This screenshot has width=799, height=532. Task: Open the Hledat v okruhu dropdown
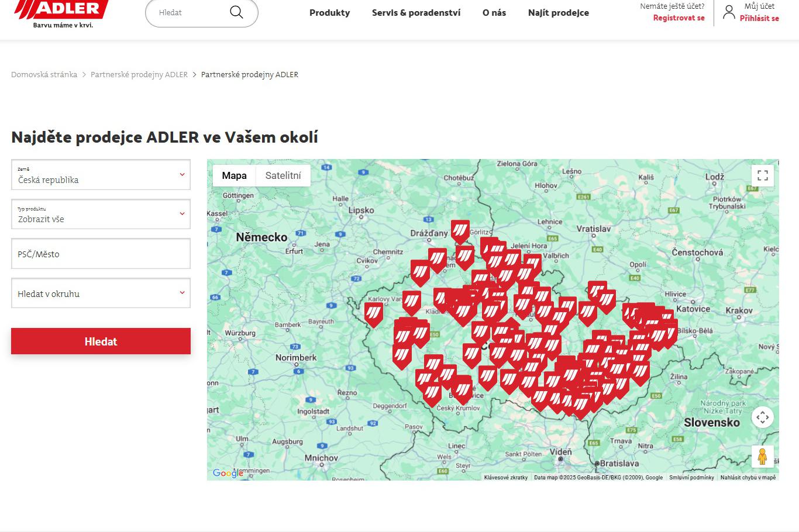pos(101,293)
